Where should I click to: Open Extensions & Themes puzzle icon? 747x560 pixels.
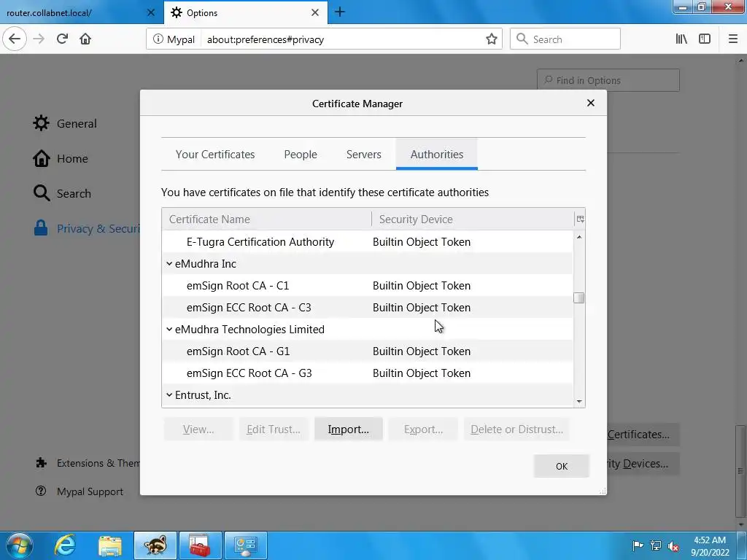click(41, 463)
